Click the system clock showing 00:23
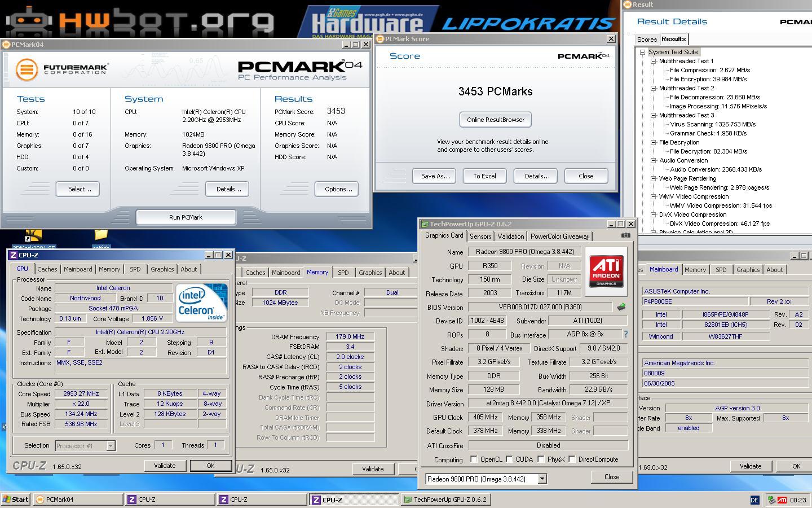The height and width of the screenshot is (508, 812). (797, 500)
